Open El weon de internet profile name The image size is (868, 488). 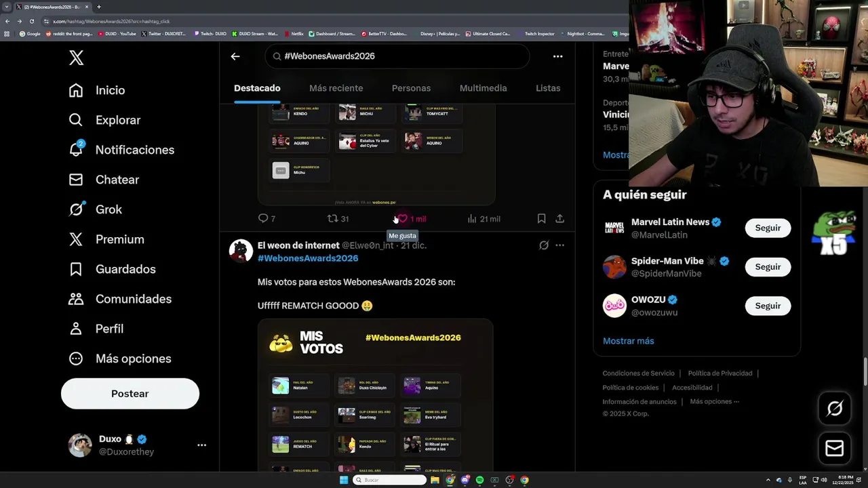(298, 245)
